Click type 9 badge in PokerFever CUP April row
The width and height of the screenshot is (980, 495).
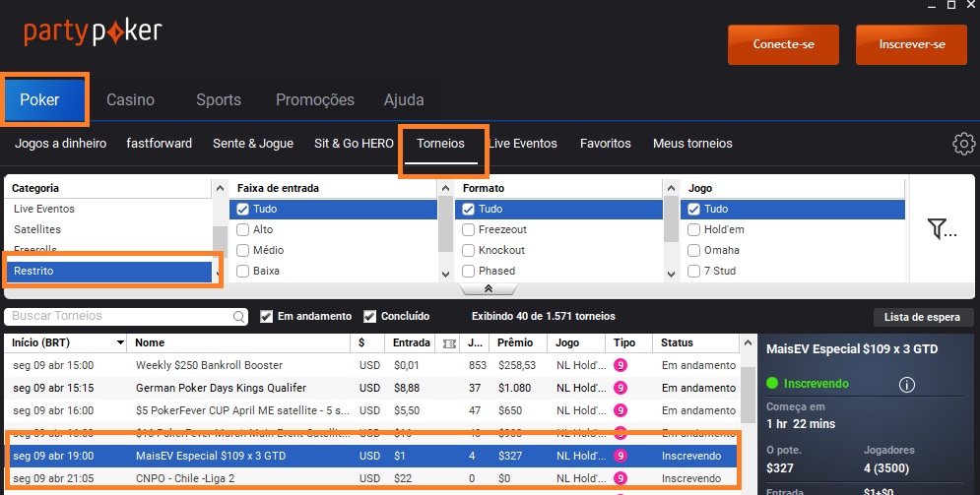tap(620, 410)
